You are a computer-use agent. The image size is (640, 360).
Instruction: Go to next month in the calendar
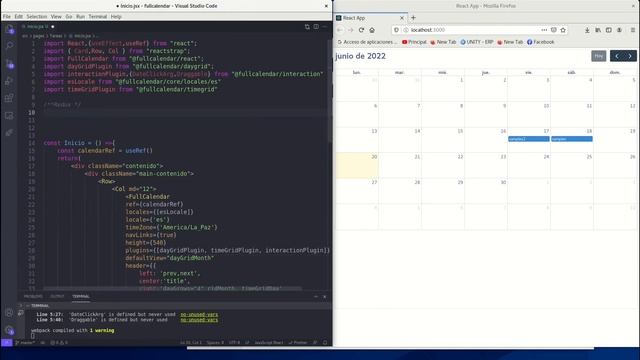(x=630, y=56)
